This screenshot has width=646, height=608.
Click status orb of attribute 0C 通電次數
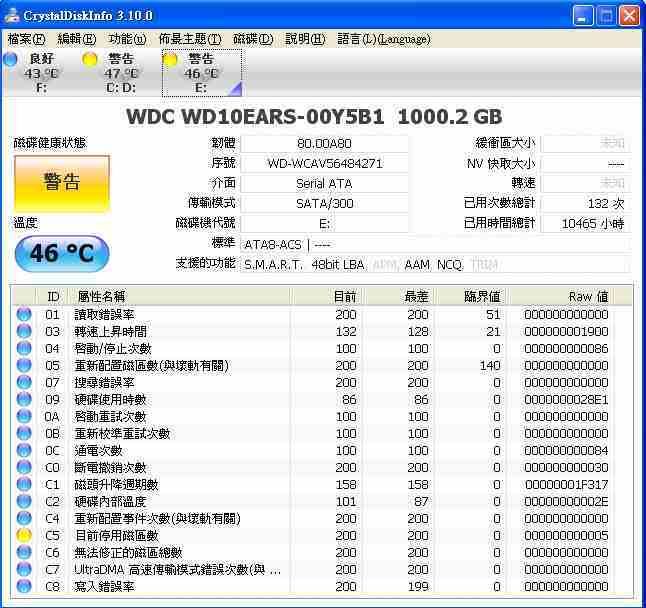tap(24, 450)
